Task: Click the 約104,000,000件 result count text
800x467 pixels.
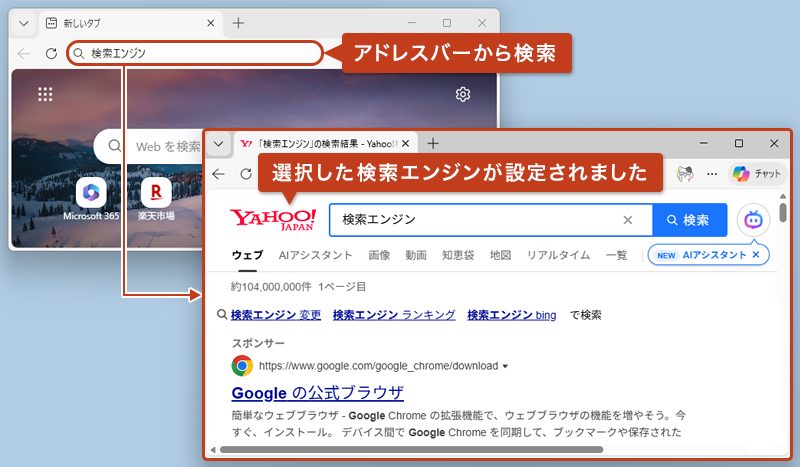Action: coord(271,287)
